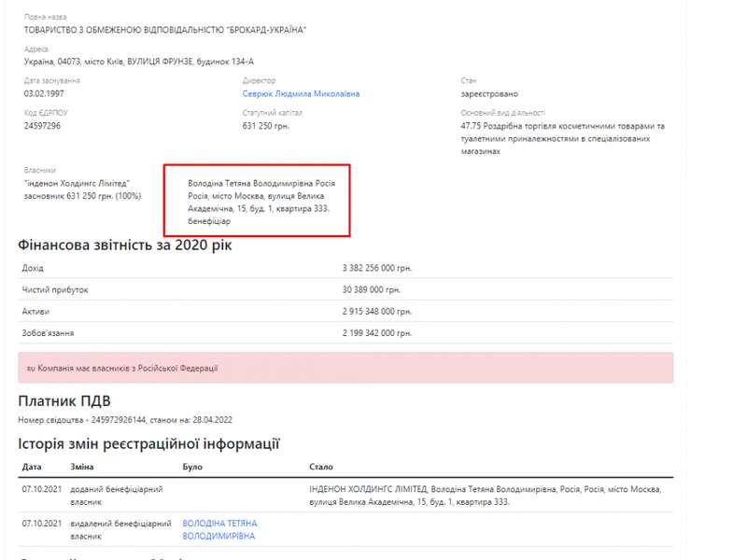Click owner 'Інденон Холдингс Лімітед' entry
The height and width of the screenshot is (560, 747).
tap(77, 184)
